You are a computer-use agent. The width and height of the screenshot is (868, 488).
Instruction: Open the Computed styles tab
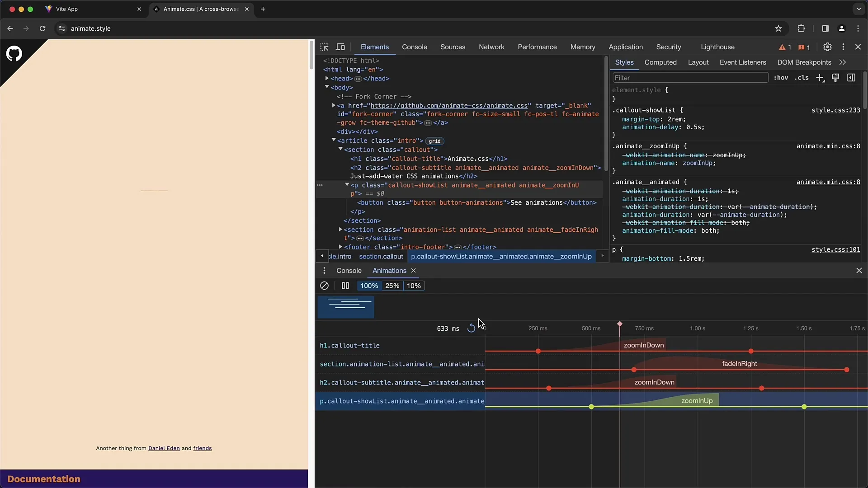(660, 62)
